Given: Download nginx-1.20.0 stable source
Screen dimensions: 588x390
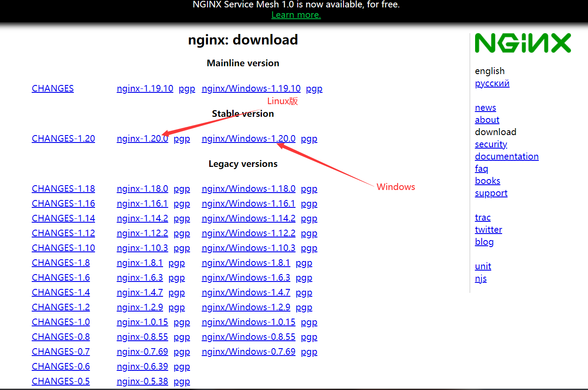Looking at the screenshot, I should tap(142, 139).
